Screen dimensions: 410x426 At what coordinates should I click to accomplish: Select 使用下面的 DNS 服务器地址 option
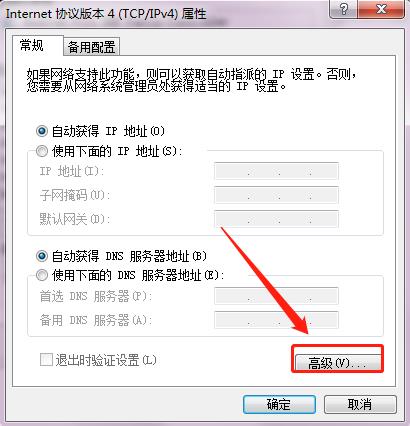[x=42, y=275]
